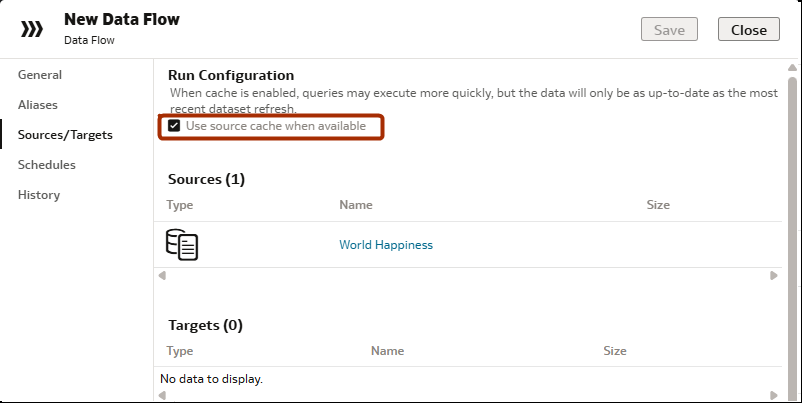Open the General tab
The width and height of the screenshot is (802, 403).
(40, 75)
